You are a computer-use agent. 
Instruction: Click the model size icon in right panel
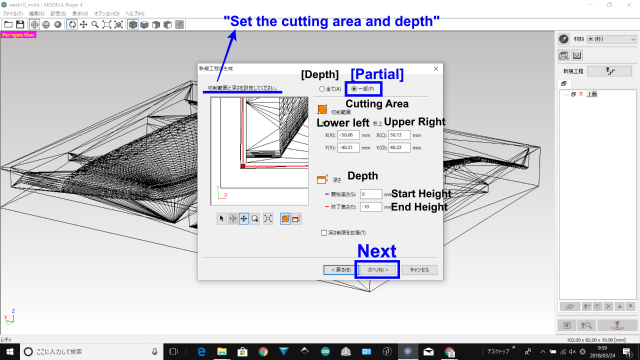coord(564,55)
